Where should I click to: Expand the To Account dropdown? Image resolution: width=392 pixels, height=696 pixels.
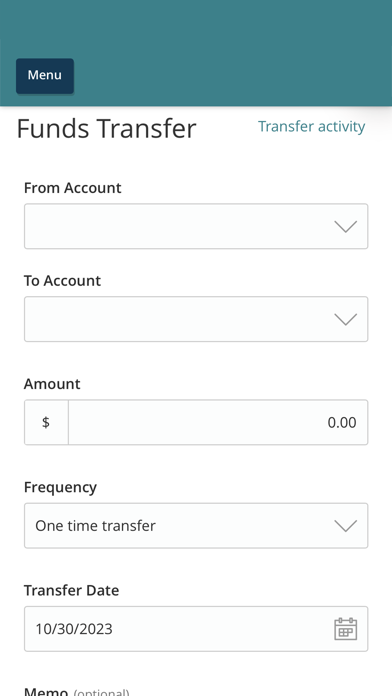coord(196,319)
